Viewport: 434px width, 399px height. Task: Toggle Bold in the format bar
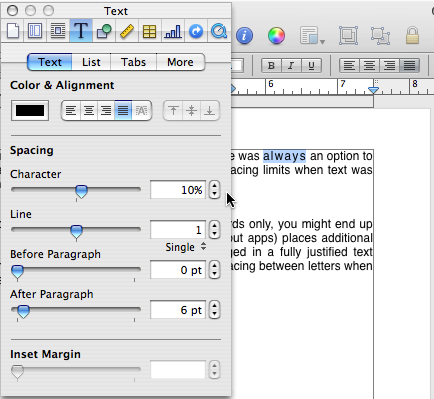pyautogui.click(x=271, y=65)
